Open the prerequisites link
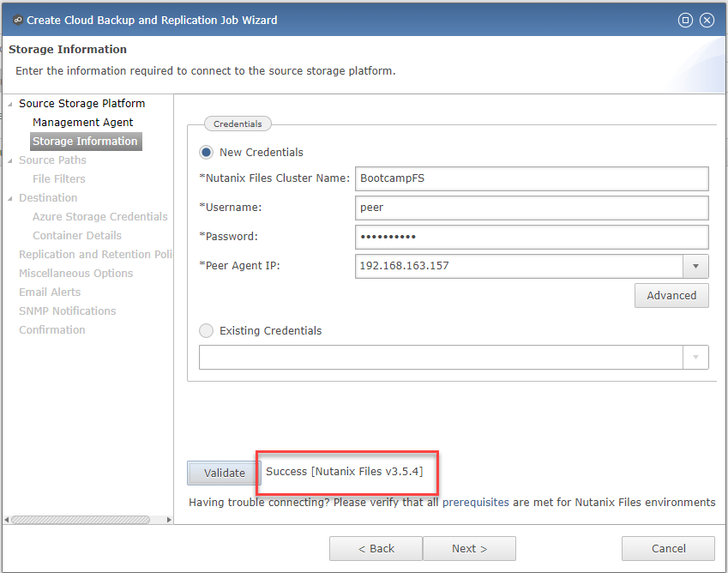This screenshot has width=728, height=573. pos(475,503)
